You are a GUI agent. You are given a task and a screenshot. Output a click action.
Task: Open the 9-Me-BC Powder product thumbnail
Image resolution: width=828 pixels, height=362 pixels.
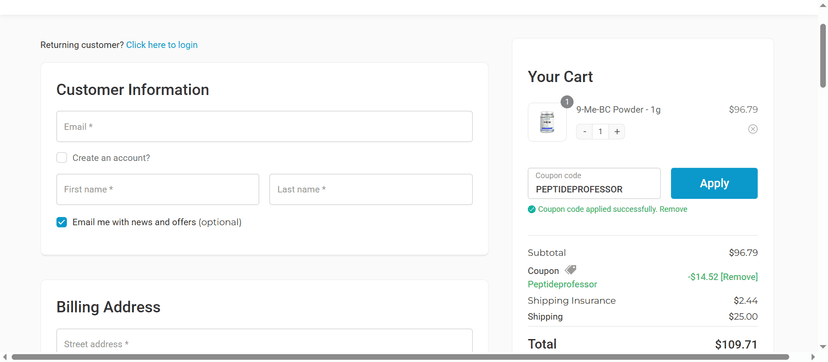point(547,122)
